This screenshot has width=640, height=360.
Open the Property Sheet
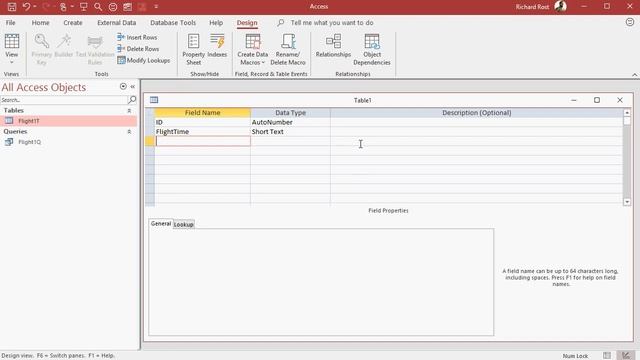(193, 49)
